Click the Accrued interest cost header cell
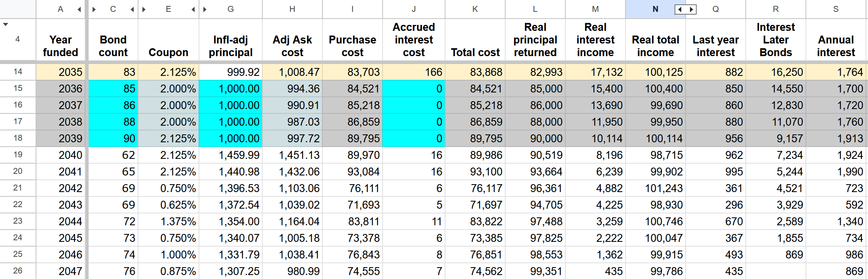 (414, 40)
